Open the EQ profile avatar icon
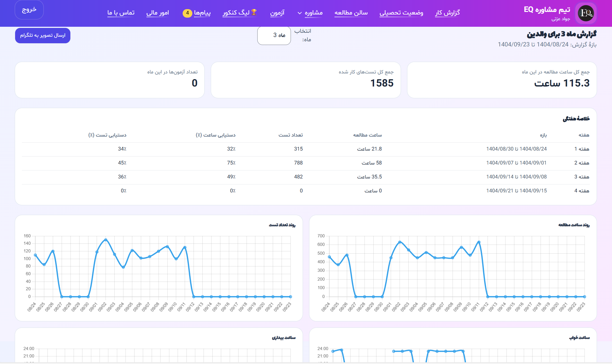The width and height of the screenshot is (612, 364). [x=586, y=13]
